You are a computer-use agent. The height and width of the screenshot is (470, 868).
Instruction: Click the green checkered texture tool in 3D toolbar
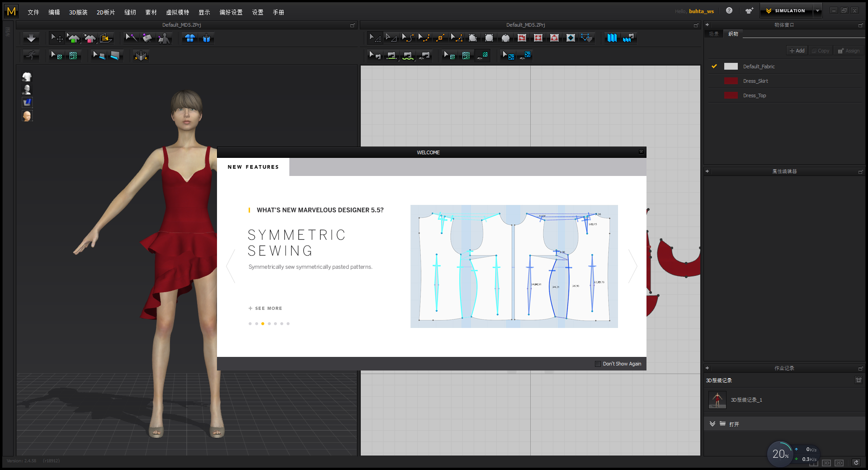[73, 56]
